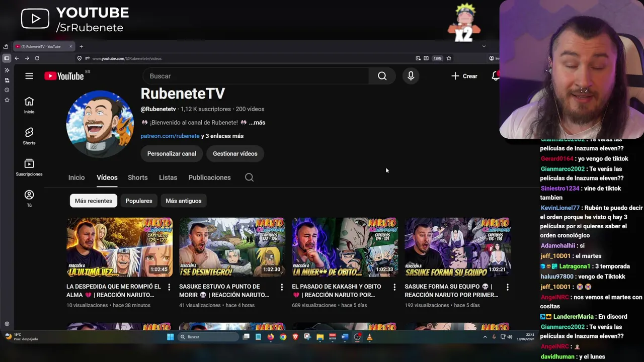Activate voice search microphone
This screenshot has width=644, height=362.
pos(411,76)
